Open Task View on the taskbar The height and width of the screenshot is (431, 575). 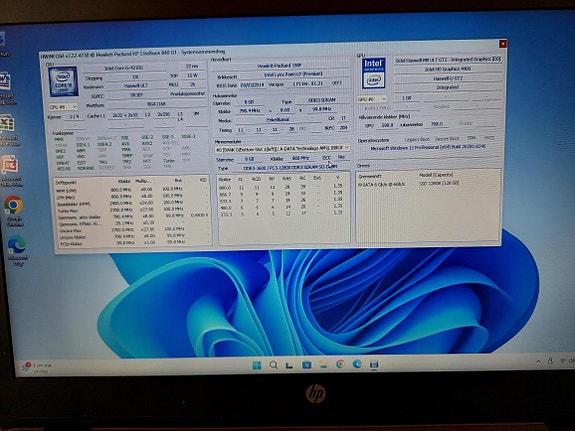[289, 365]
